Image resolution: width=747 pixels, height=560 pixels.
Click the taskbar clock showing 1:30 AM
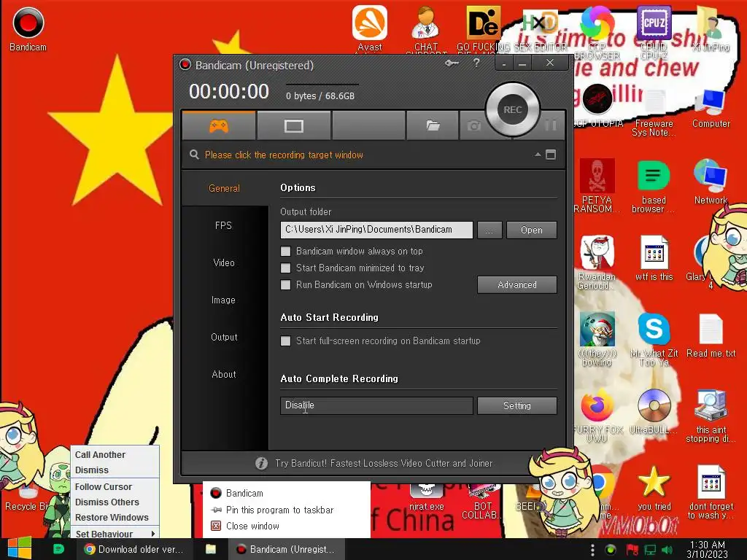pyautogui.click(x=707, y=550)
